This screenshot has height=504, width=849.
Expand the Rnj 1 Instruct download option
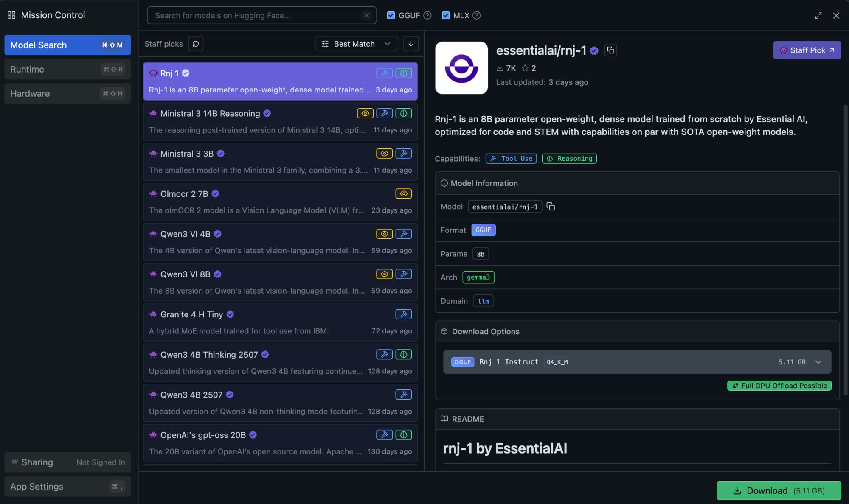(x=818, y=362)
